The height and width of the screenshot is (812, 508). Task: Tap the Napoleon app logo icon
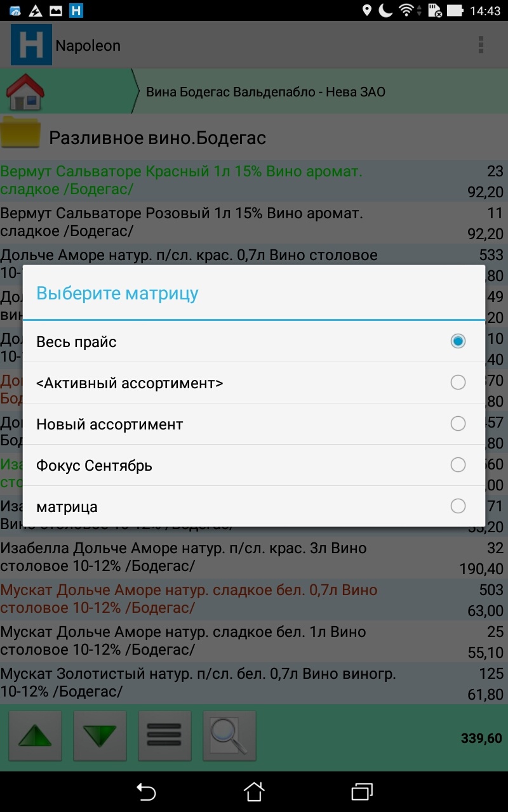pos(31,45)
